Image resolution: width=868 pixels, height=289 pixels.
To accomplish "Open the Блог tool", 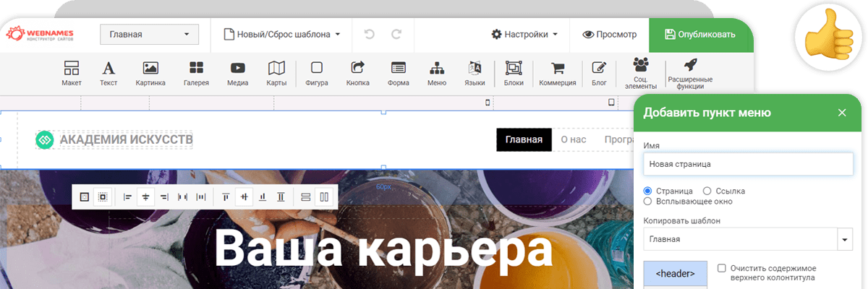I will click(x=599, y=74).
